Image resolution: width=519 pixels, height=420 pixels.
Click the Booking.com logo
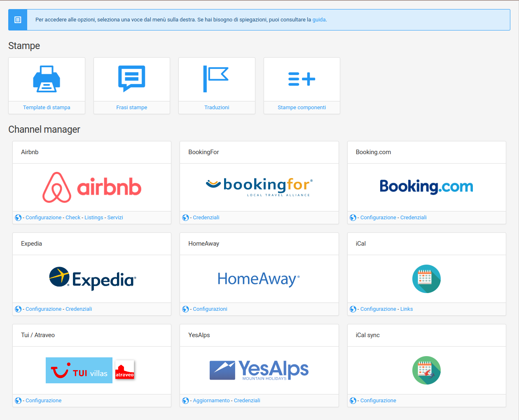426,187
